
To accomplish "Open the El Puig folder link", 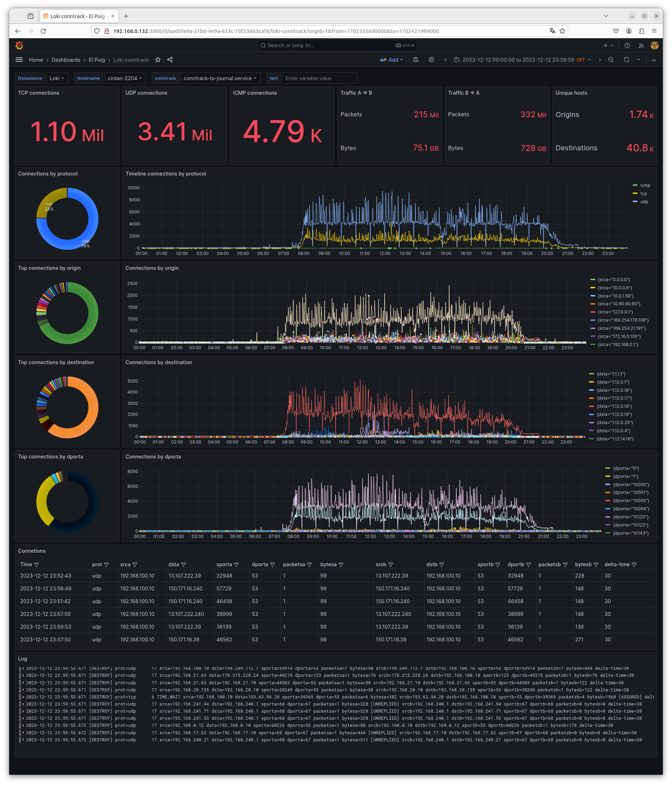I will [x=97, y=60].
